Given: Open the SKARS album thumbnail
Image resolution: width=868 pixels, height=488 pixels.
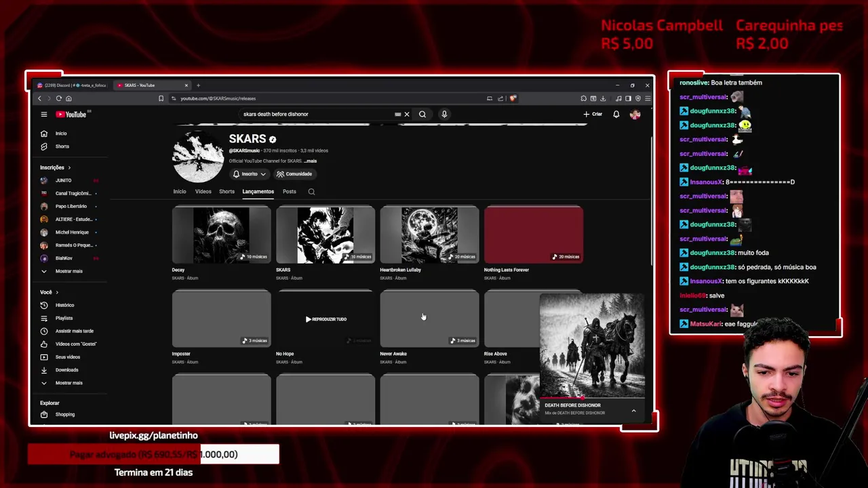Looking at the screenshot, I should 325,235.
